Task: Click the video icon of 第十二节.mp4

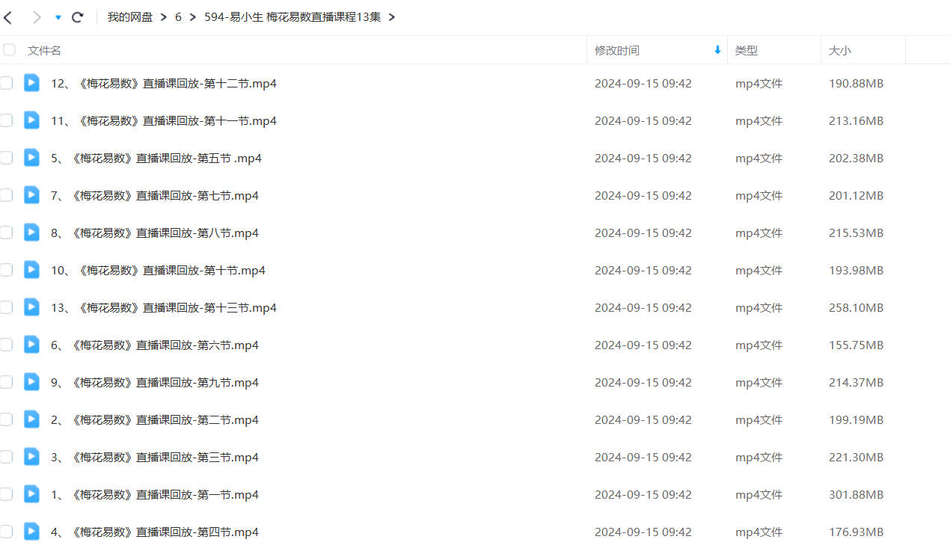Action: pyautogui.click(x=31, y=82)
